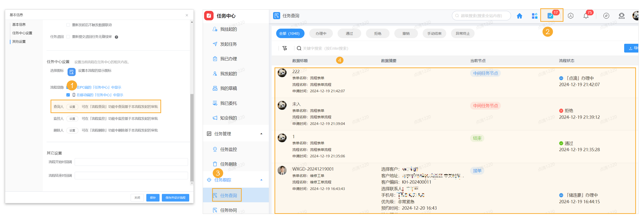The width and height of the screenshot is (644, 221).
Task: Go to the home icon
Action: (x=520, y=16)
